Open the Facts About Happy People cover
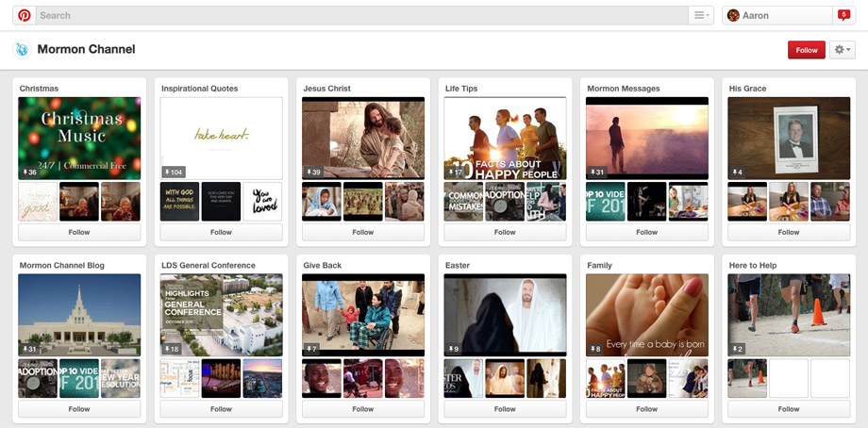Screen dimensions: 868x428 click(x=505, y=139)
